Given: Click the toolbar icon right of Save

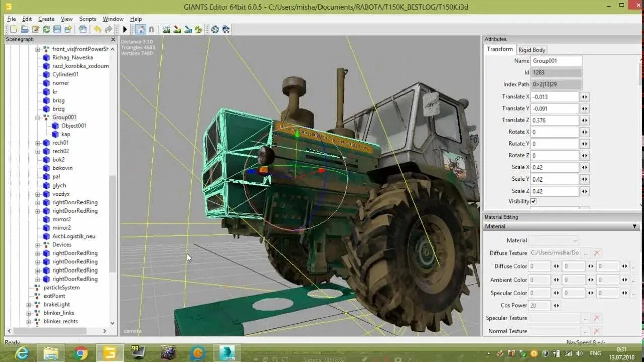Looking at the screenshot, I should coord(68,30).
